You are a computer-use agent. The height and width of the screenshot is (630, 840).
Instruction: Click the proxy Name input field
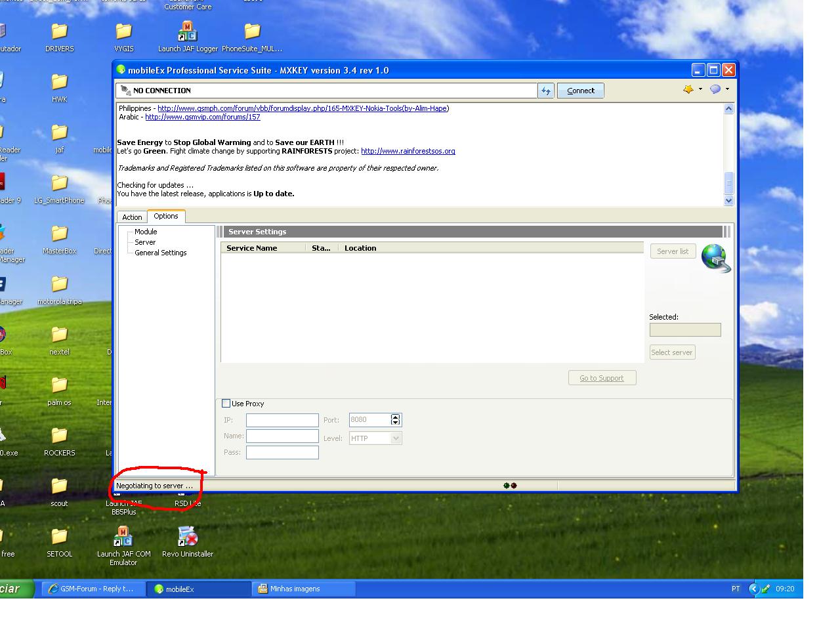282,436
